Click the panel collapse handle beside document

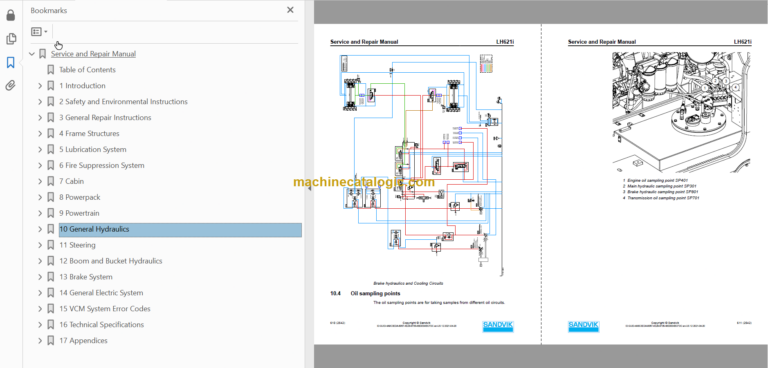309,188
